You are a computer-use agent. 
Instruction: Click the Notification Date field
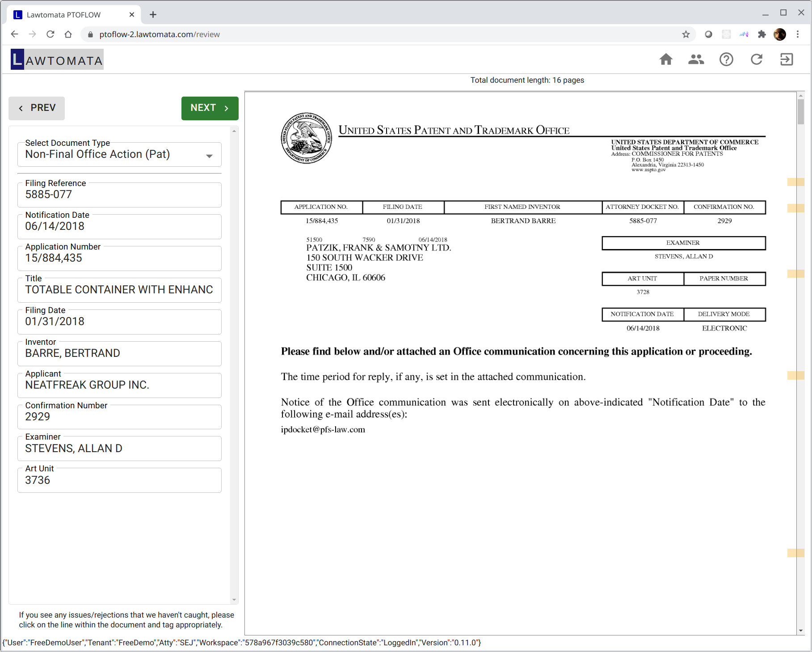(119, 227)
